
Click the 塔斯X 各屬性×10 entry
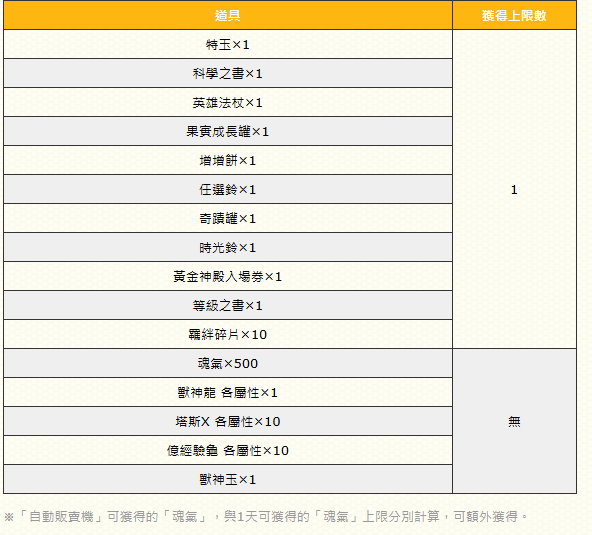228,421
